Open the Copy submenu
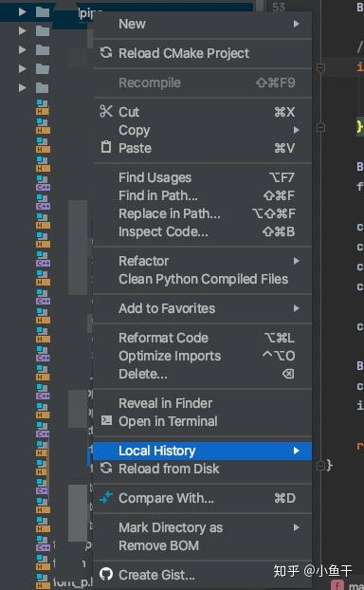Image resolution: width=364 pixels, height=590 pixels. (x=202, y=130)
